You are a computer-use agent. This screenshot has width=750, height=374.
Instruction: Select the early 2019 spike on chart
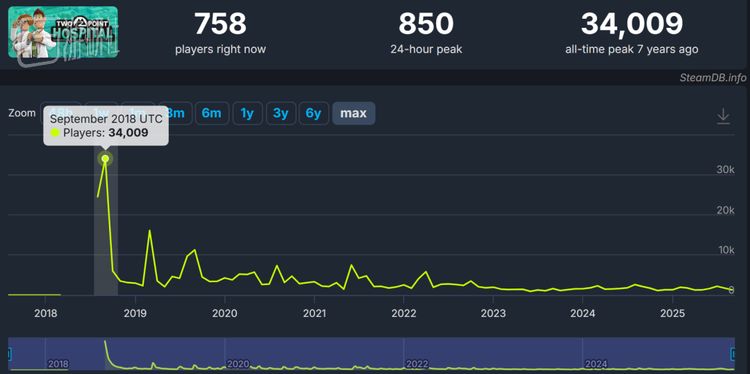click(150, 231)
